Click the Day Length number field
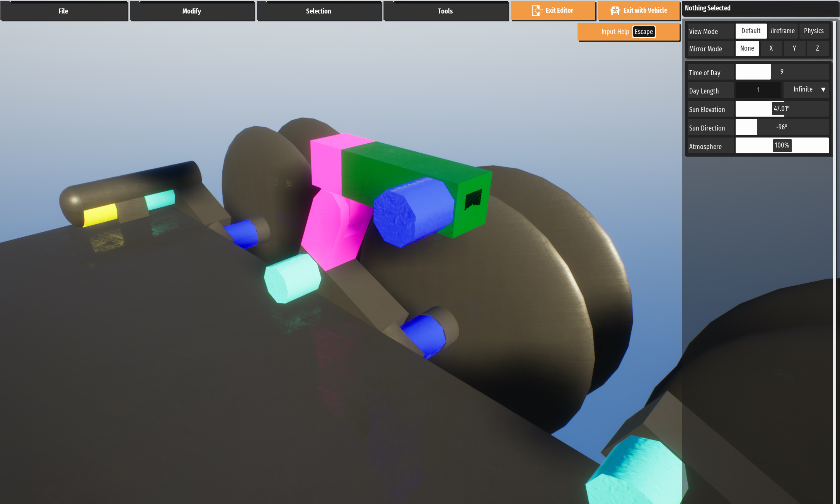840x504 pixels. pyautogui.click(x=758, y=90)
